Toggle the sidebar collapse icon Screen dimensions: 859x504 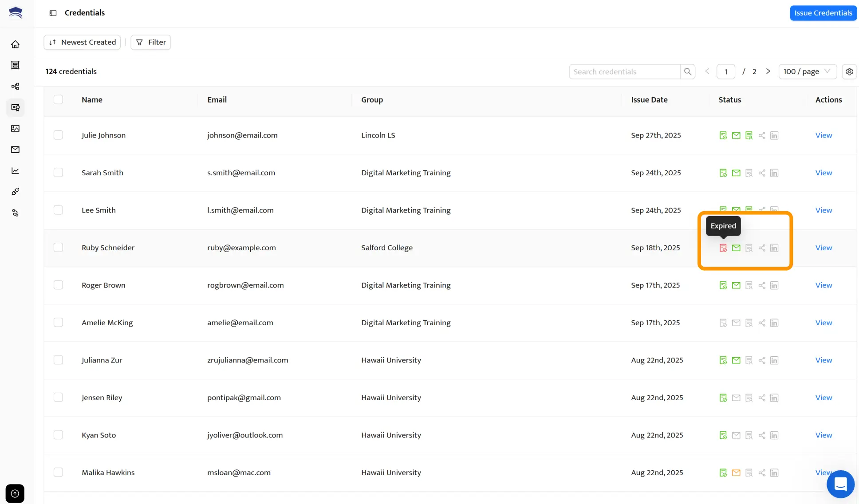point(53,13)
